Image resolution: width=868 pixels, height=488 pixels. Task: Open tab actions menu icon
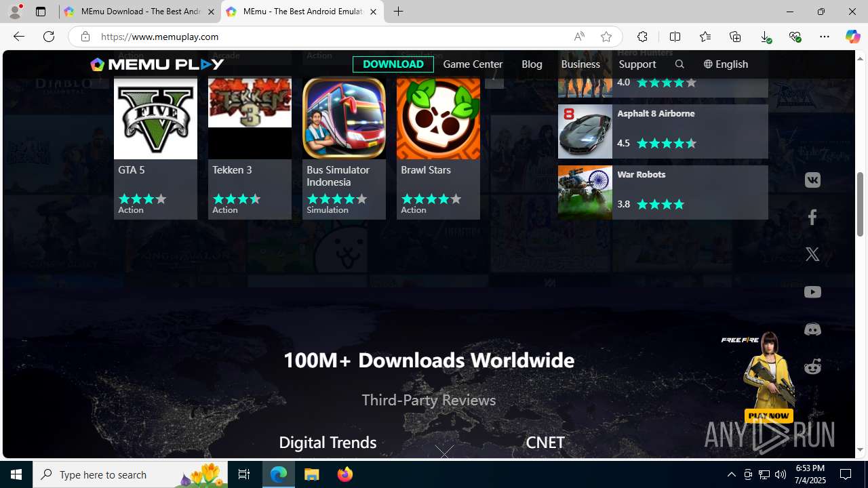pos(41,12)
